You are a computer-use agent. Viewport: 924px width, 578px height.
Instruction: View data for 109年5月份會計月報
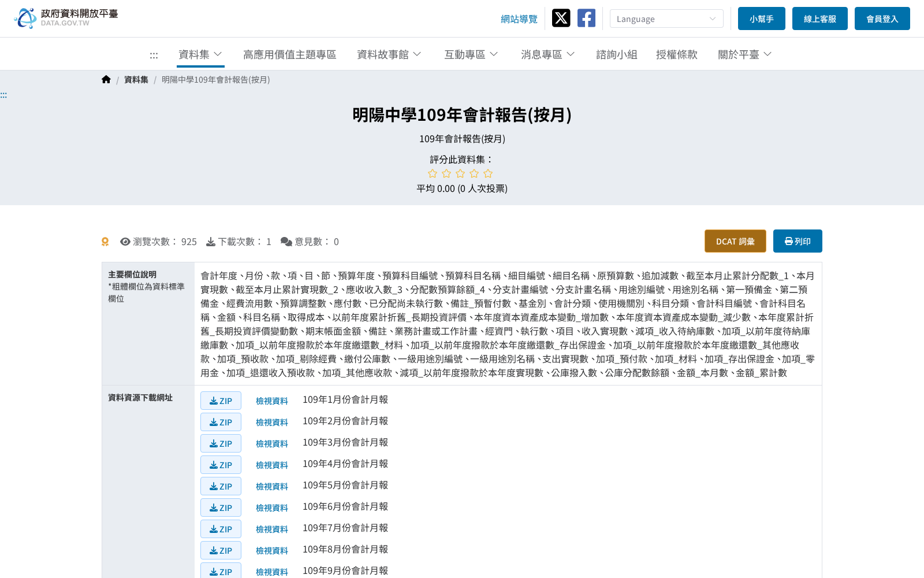272,486
